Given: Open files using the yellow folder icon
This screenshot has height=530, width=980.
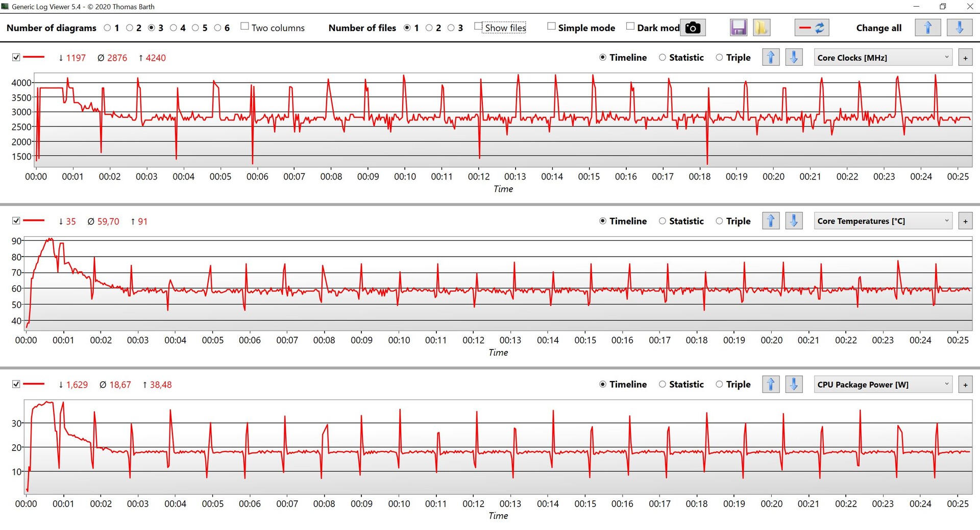Looking at the screenshot, I should coord(761,28).
